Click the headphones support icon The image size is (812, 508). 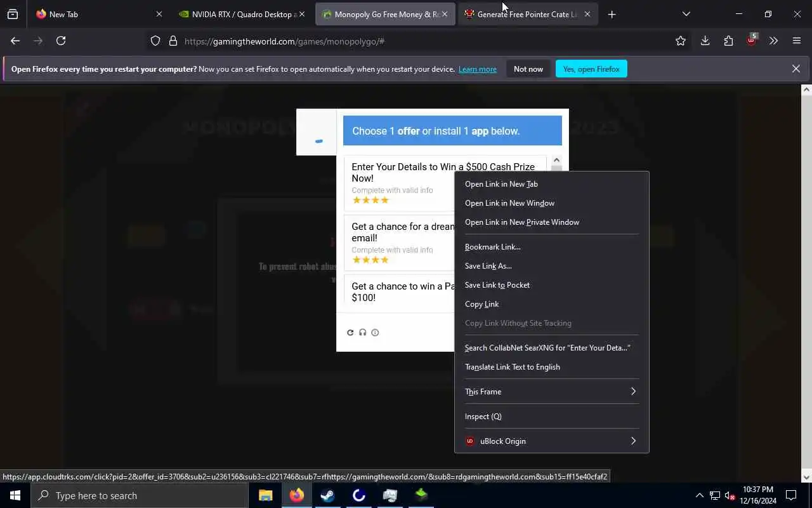coord(363,332)
